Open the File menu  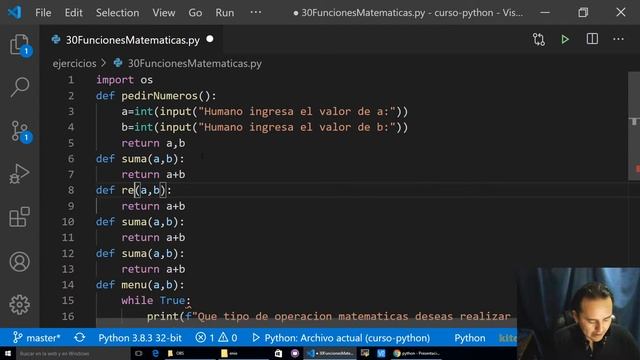click(x=43, y=13)
